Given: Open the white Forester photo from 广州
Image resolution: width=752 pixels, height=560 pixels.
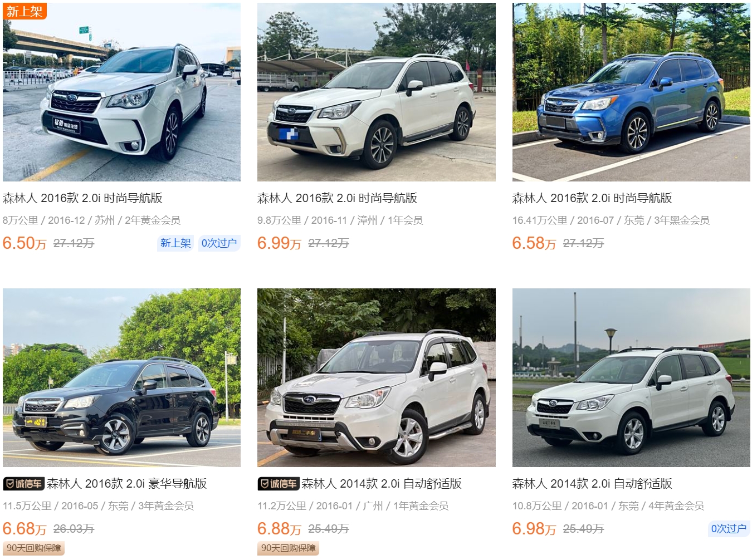Looking at the screenshot, I should click(x=377, y=377).
